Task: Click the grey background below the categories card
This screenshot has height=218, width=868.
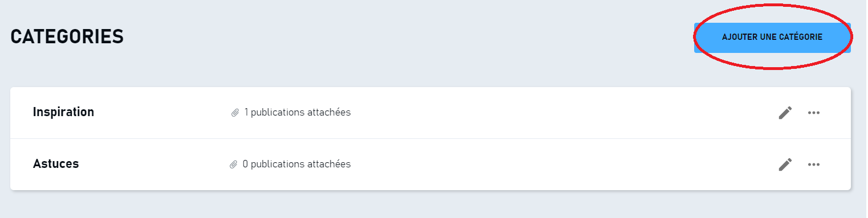Action: (x=430, y=205)
